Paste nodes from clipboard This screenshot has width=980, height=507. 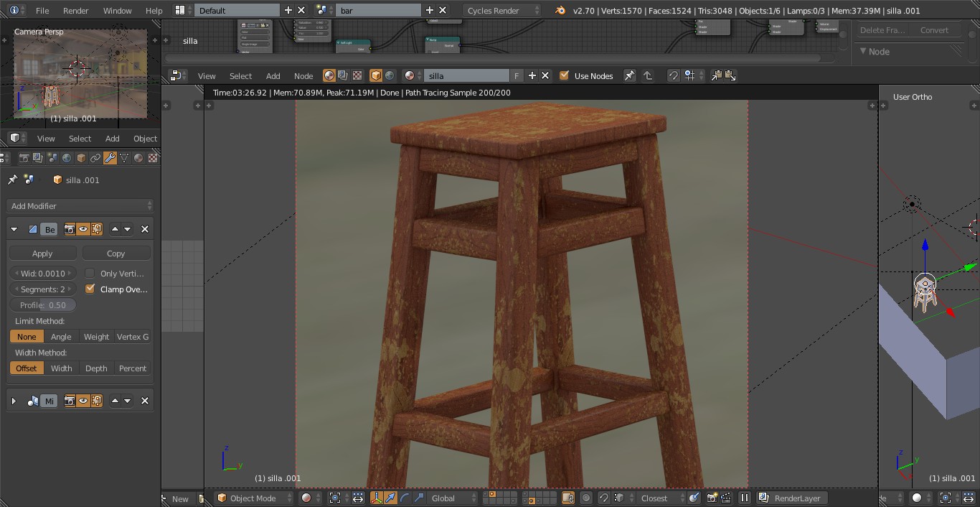point(730,75)
